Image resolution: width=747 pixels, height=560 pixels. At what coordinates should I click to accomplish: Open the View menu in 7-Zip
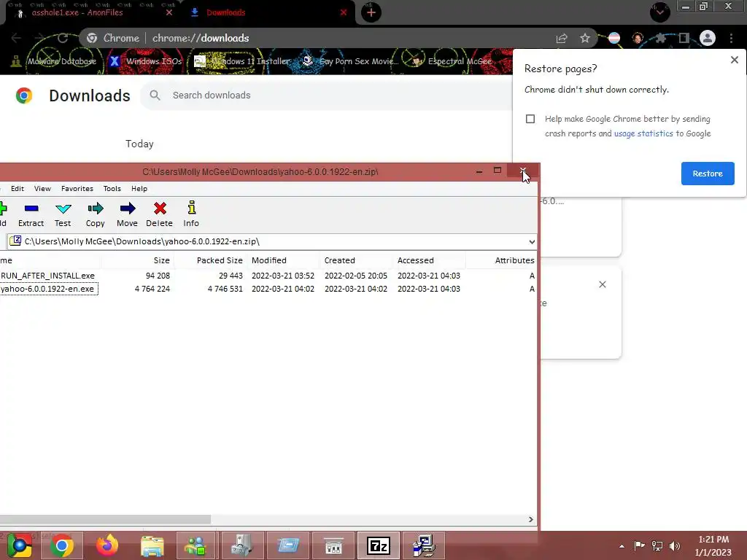tap(42, 189)
